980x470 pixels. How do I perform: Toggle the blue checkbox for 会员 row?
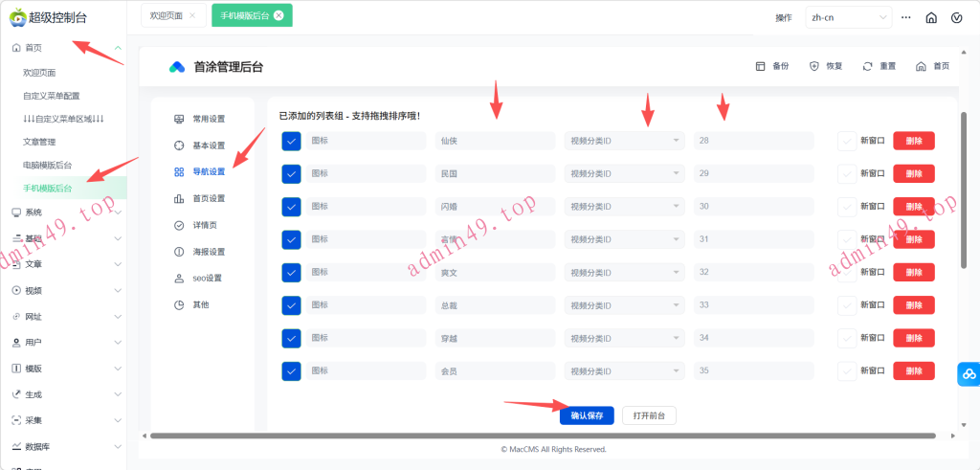[x=292, y=370]
